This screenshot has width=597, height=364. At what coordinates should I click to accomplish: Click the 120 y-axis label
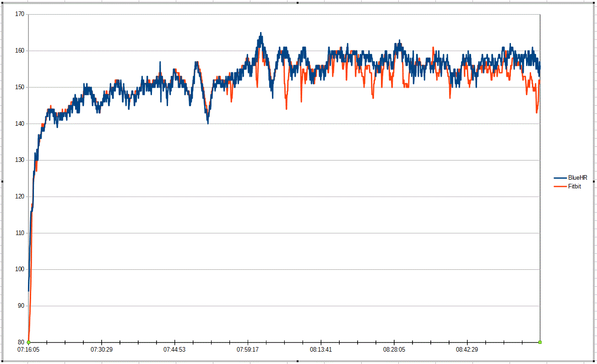click(20, 197)
